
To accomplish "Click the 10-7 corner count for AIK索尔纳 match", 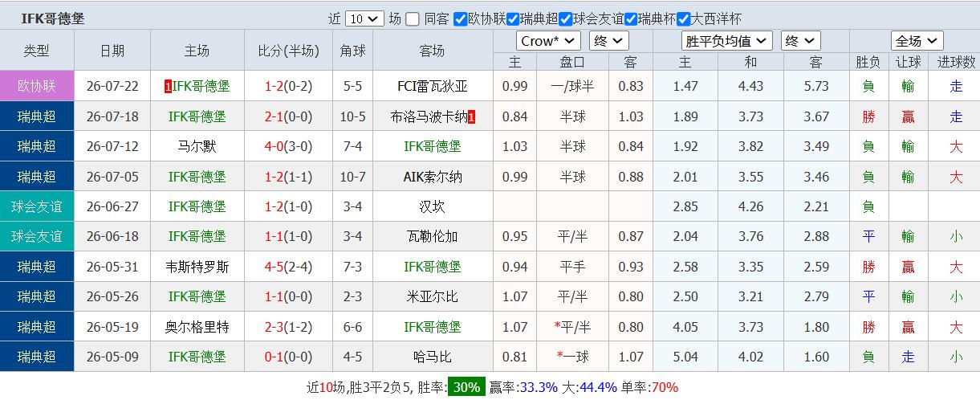I will [x=352, y=177].
